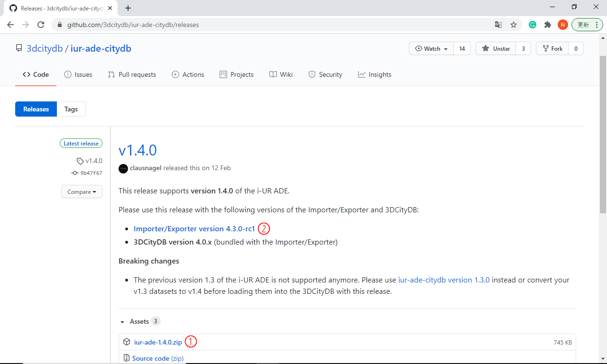Click the zip file icon beside Source code
607x364 pixels.
(x=127, y=358)
